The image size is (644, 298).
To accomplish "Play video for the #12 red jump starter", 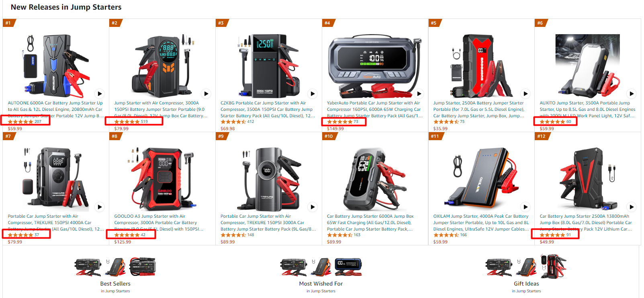I will (x=632, y=207).
